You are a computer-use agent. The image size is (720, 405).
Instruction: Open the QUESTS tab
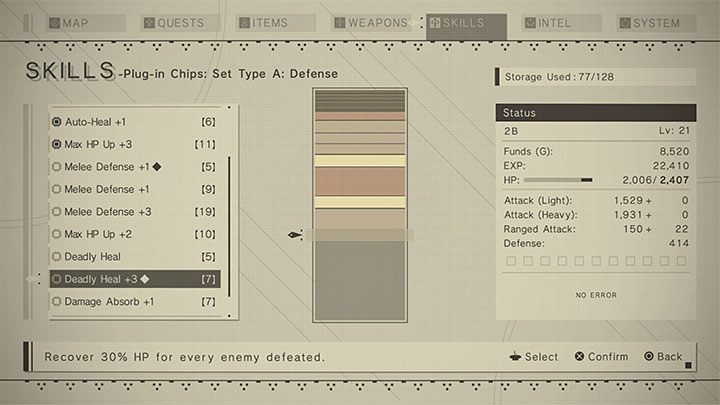181,23
